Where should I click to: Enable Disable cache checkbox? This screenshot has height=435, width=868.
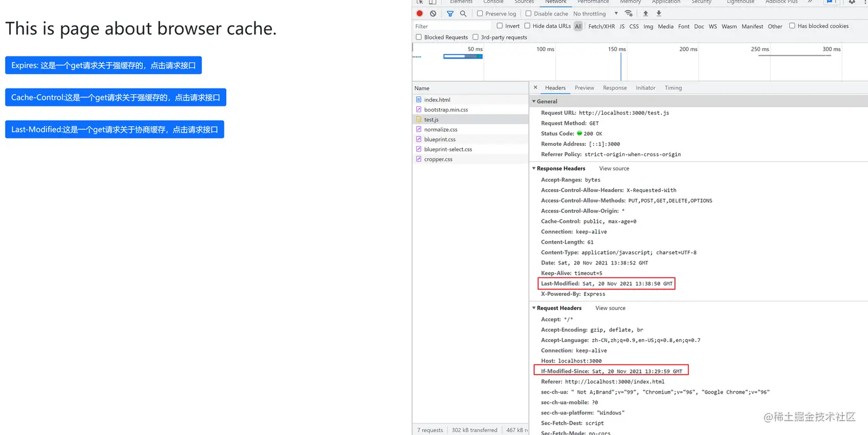(528, 14)
